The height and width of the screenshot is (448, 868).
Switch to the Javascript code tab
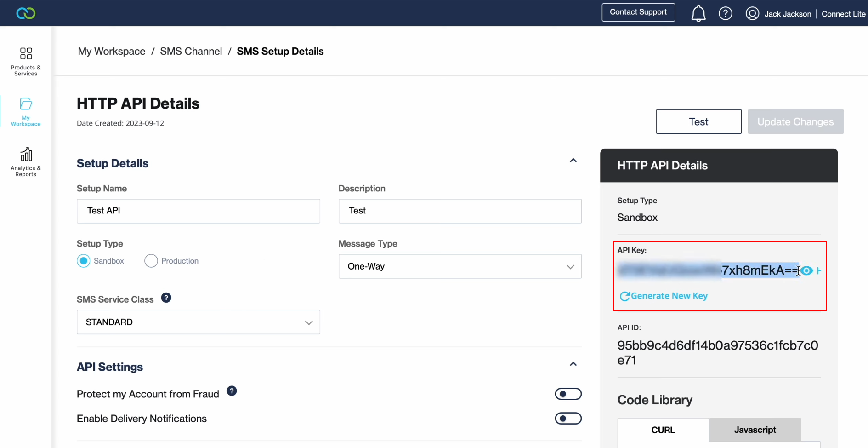pos(755,430)
